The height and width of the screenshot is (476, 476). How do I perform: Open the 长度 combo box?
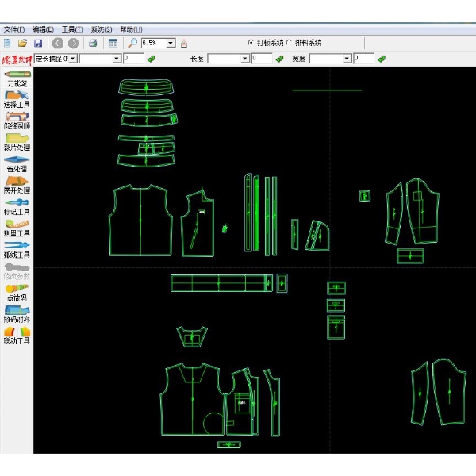(x=228, y=59)
